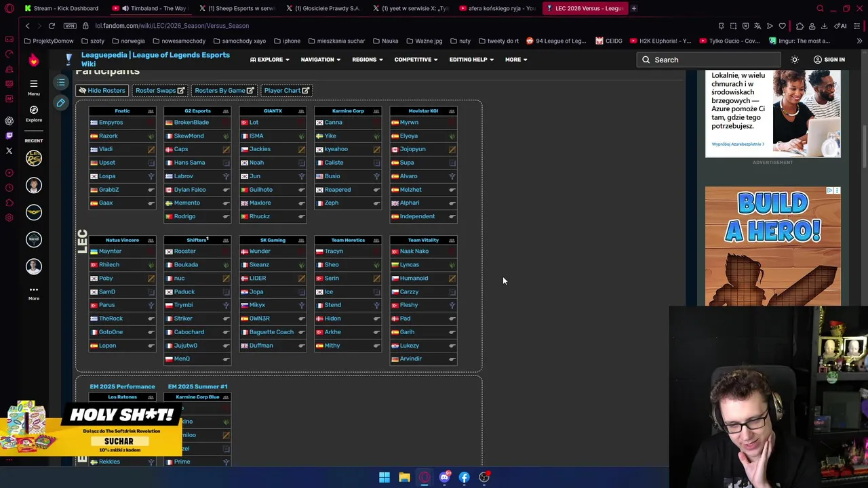Switch to the Głosiciele Prawdy tab

coord(324,8)
